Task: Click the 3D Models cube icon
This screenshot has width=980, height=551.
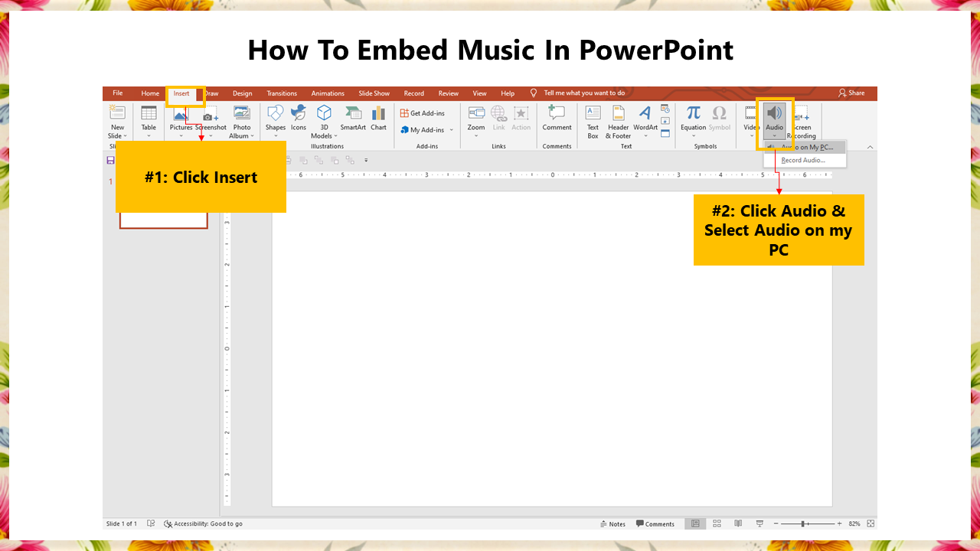Action: click(x=325, y=113)
